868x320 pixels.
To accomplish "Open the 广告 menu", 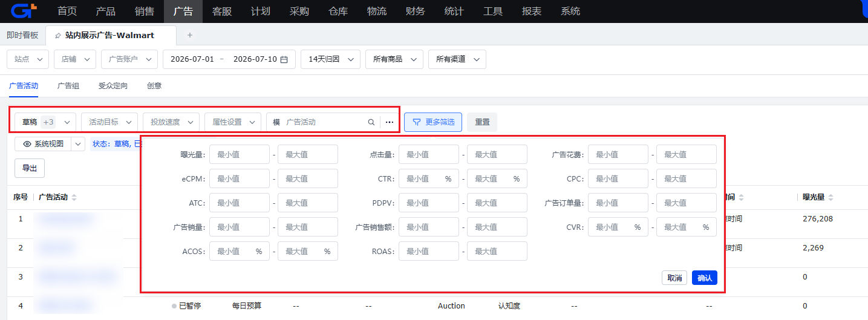I will point(183,11).
